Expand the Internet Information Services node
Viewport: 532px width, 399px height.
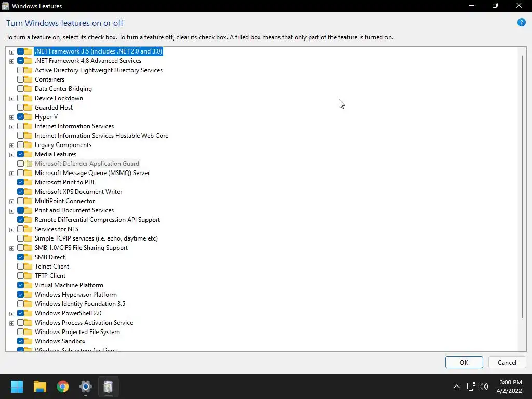click(11, 127)
